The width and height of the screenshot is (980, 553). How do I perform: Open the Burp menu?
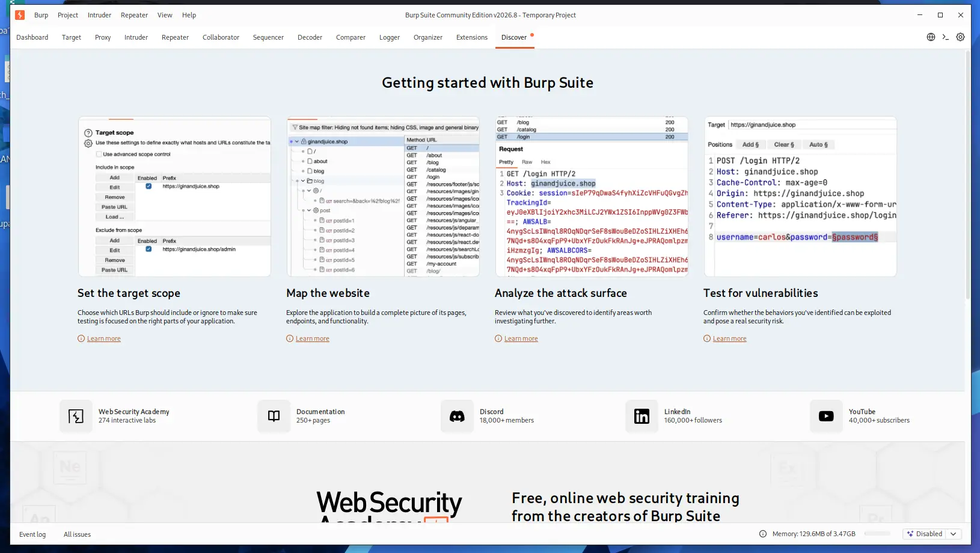(41, 15)
